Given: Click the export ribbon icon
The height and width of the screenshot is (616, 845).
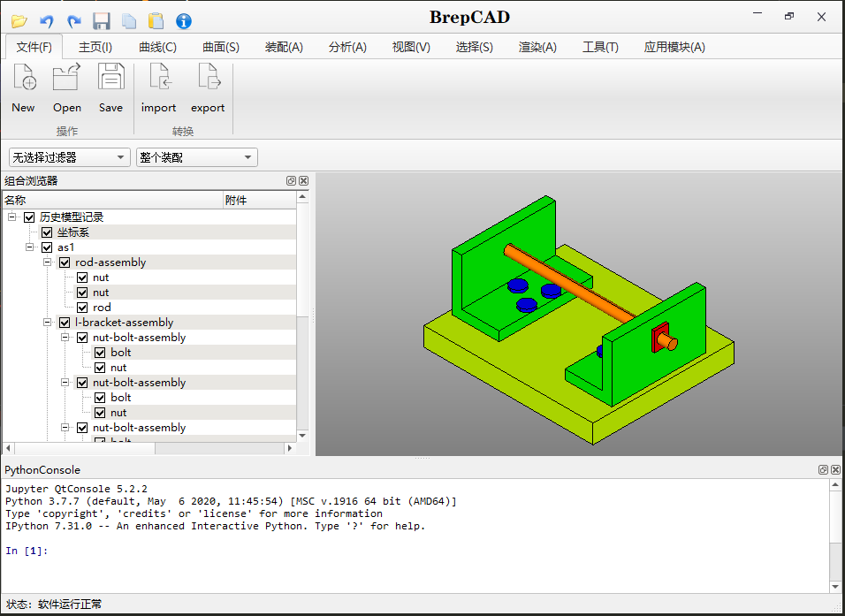Looking at the screenshot, I should pyautogui.click(x=208, y=87).
